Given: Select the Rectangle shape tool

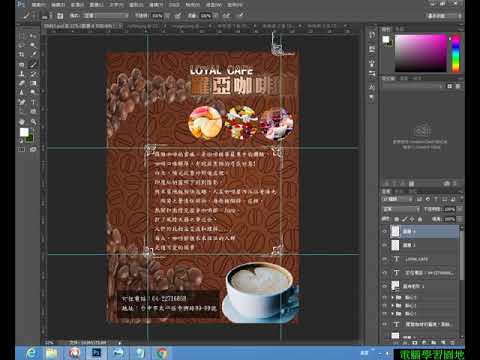Looking at the screenshot, I should pos(33,112).
